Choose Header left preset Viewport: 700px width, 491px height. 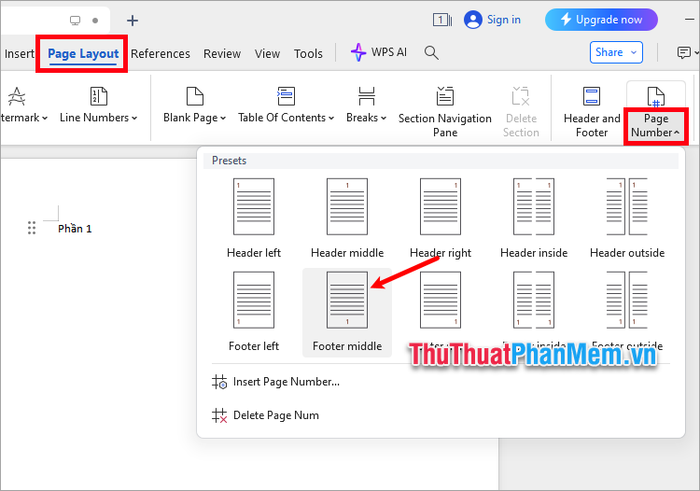pos(254,218)
